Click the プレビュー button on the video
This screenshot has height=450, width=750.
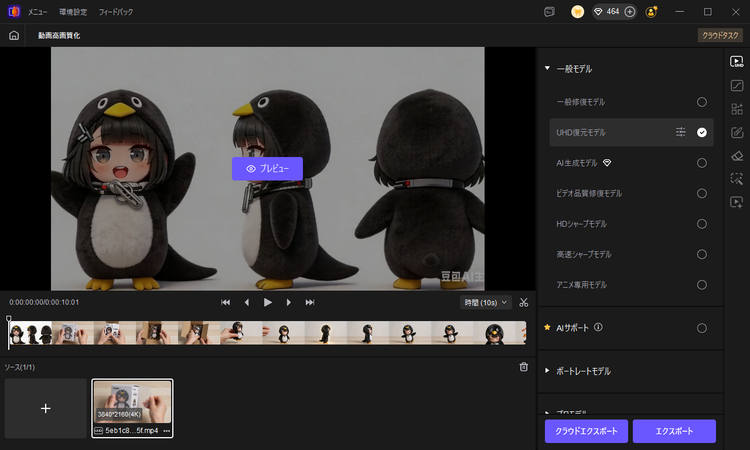[267, 169]
